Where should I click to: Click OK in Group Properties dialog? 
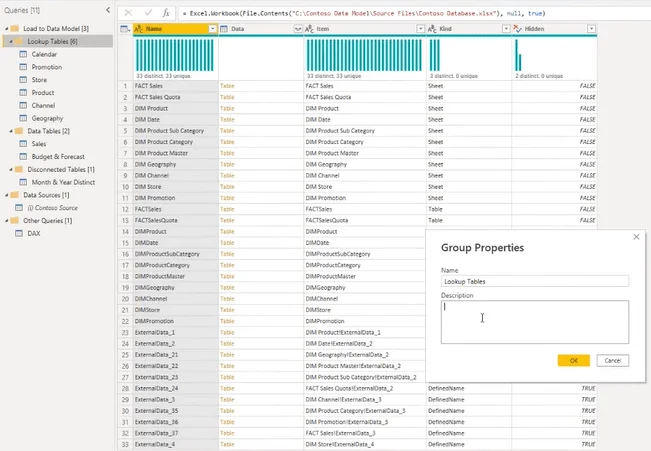click(573, 360)
